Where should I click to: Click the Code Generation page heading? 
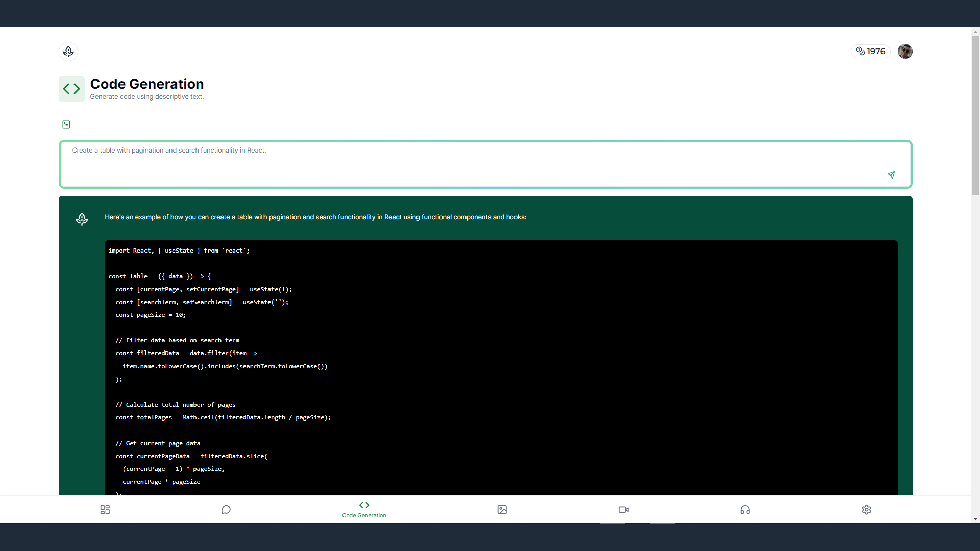coord(147,84)
